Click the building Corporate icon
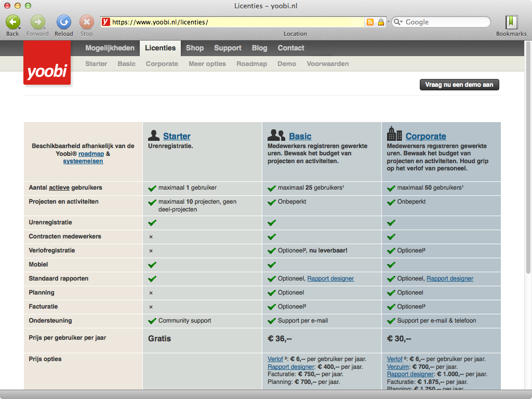The width and height of the screenshot is (532, 399). (x=394, y=134)
